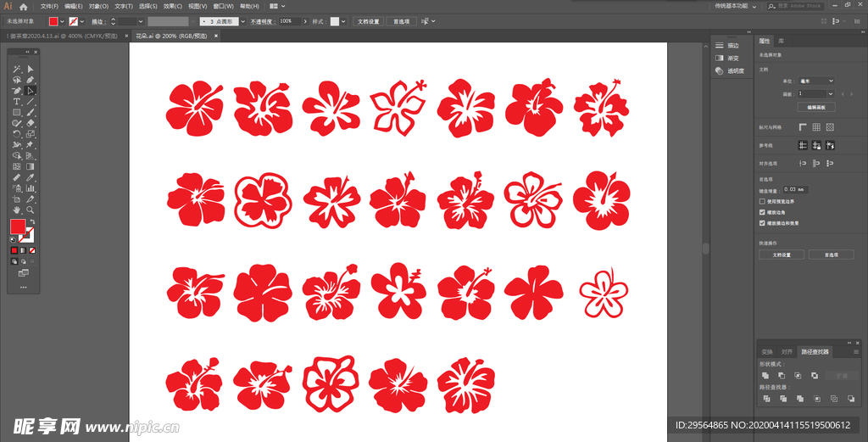Show the grid via Properties panel icon
Viewport: 868px width, 442px height.
point(816,127)
